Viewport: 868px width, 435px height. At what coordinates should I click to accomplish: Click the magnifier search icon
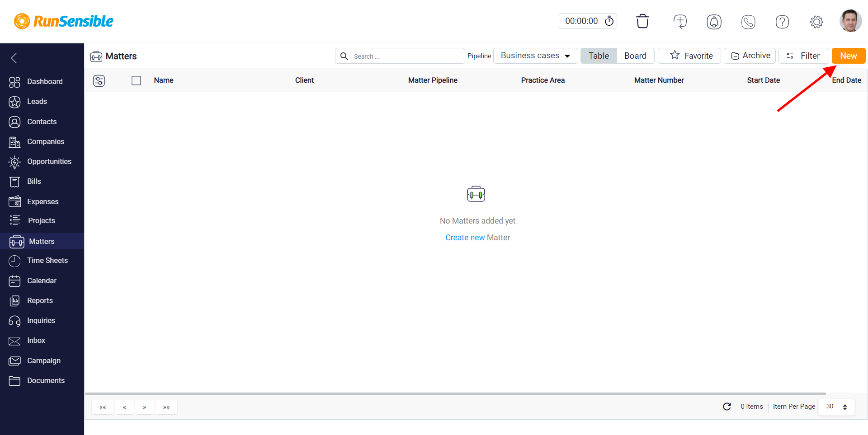(x=344, y=56)
